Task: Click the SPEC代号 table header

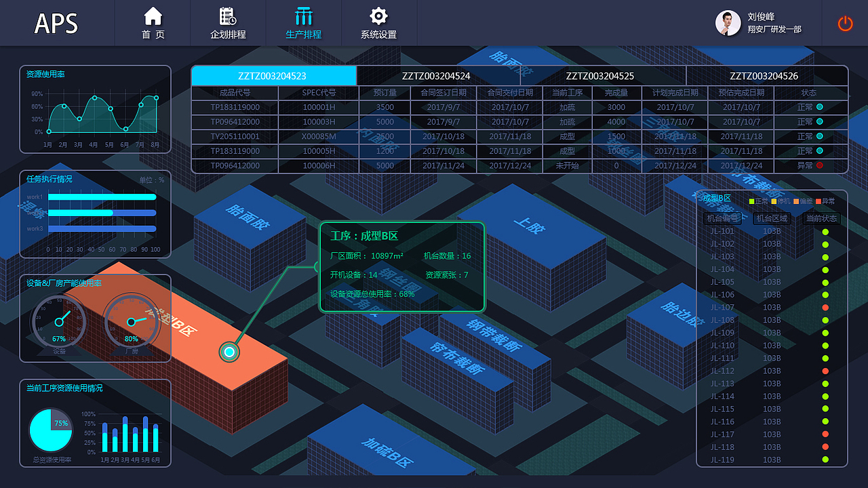Action: click(319, 93)
